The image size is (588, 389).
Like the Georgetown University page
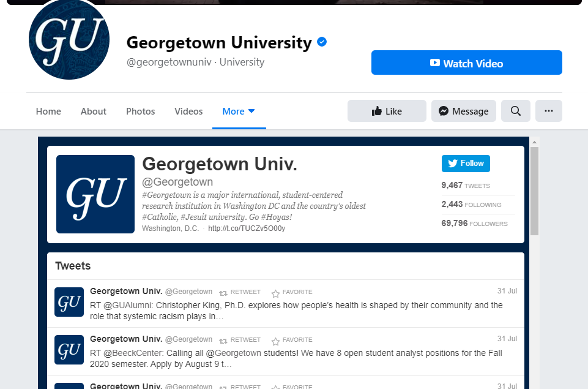pyautogui.click(x=387, y=111)
